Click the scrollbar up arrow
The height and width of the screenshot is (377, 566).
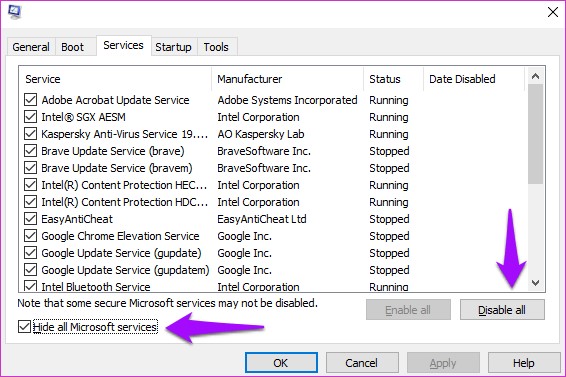[535, 76]
